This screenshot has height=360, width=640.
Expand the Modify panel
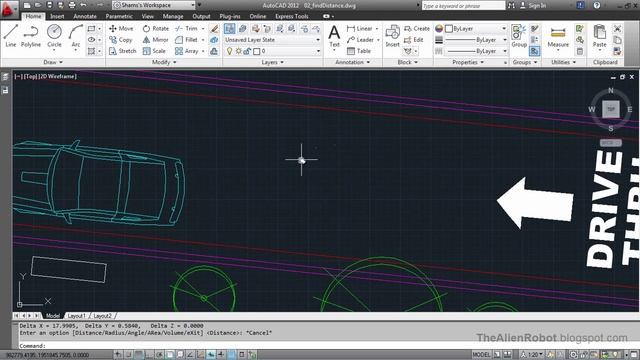164,62
